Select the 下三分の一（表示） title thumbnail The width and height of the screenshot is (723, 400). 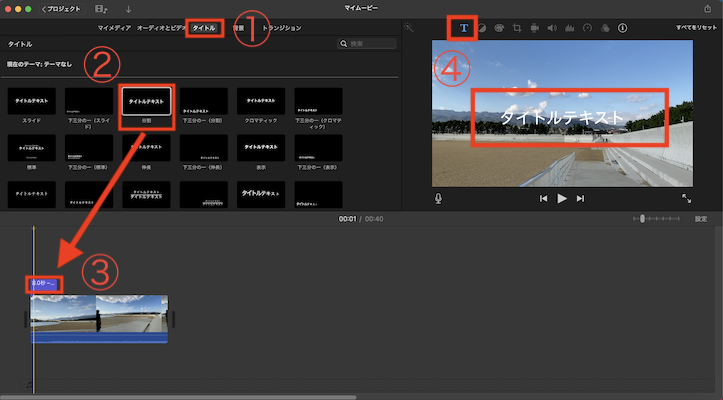click(x=318, y=148)
